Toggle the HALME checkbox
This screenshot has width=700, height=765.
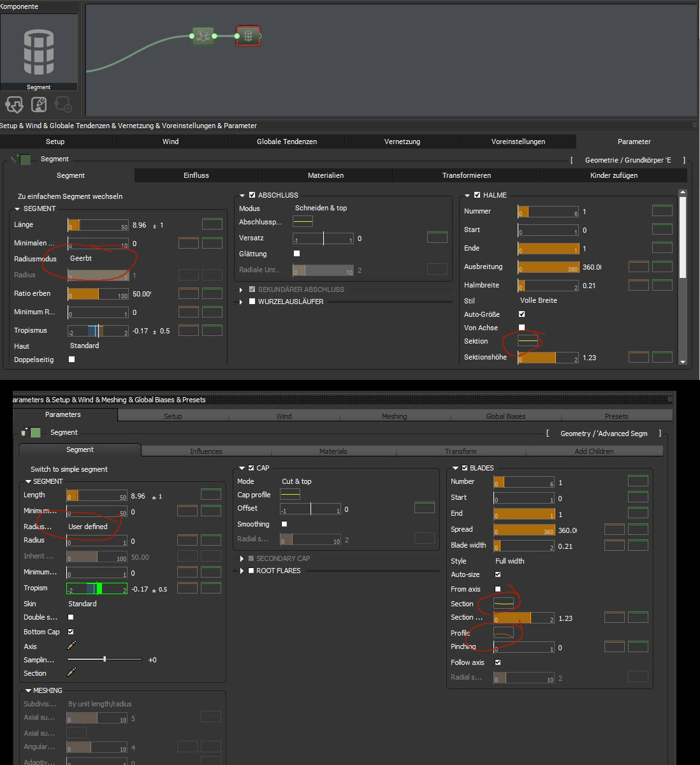point(477,195)
